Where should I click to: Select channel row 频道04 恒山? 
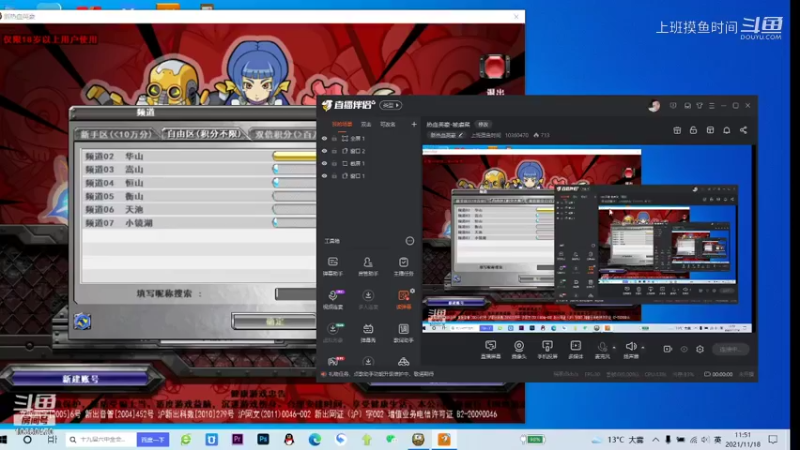point(198,183)
